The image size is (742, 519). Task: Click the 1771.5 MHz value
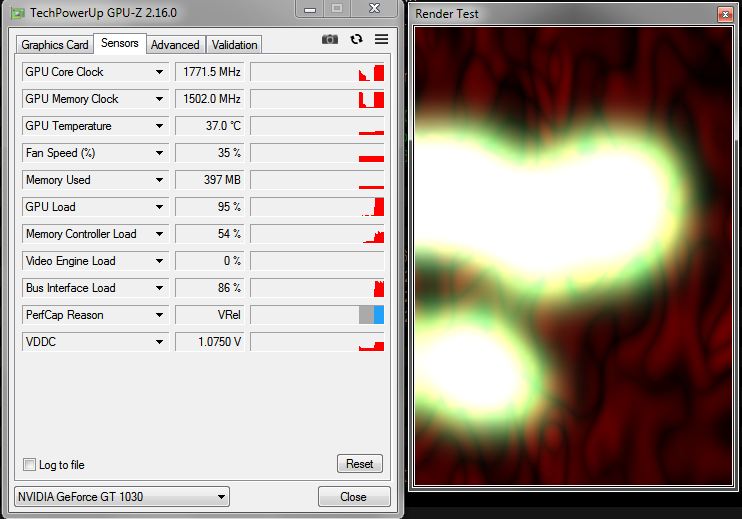[210, 72]
